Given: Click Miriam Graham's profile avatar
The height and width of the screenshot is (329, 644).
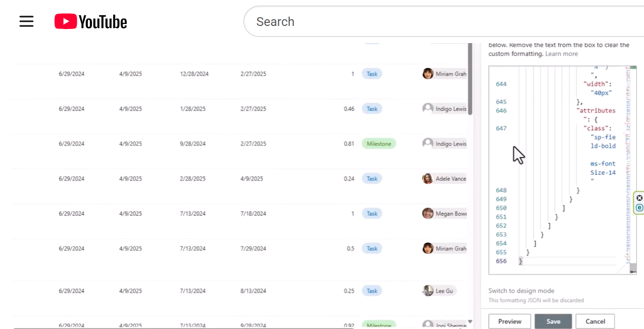Looking at the screenshot, I should click(x=427, y=74).
